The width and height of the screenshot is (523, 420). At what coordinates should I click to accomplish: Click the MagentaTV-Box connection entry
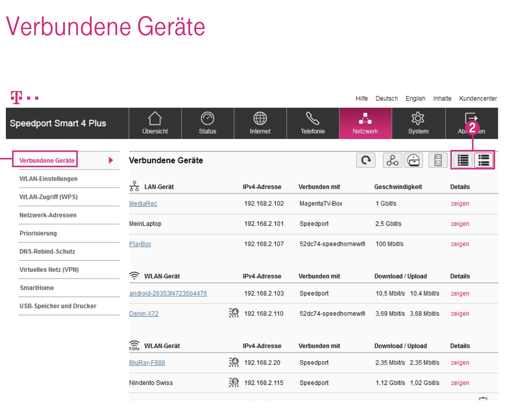pos(321,204)
